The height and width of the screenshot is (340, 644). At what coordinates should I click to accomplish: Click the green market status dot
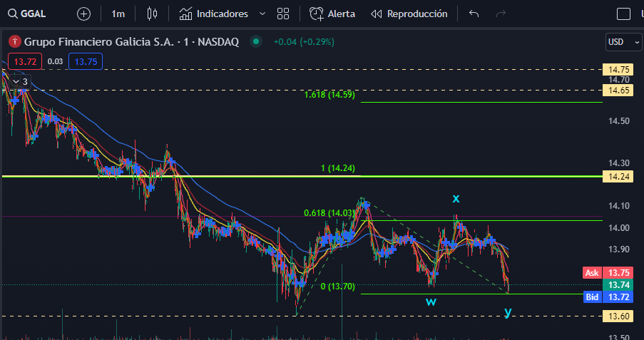pyautogui.click(x=256, y=41)
